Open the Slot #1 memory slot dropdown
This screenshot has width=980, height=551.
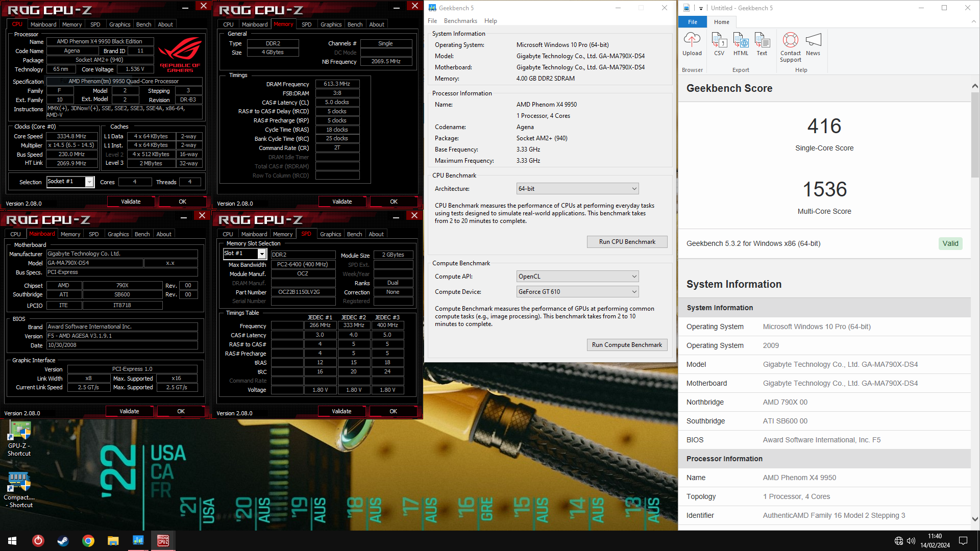click(245, 254)
